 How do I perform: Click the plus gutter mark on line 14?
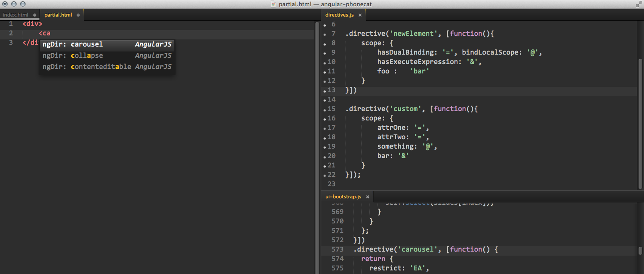325,101
